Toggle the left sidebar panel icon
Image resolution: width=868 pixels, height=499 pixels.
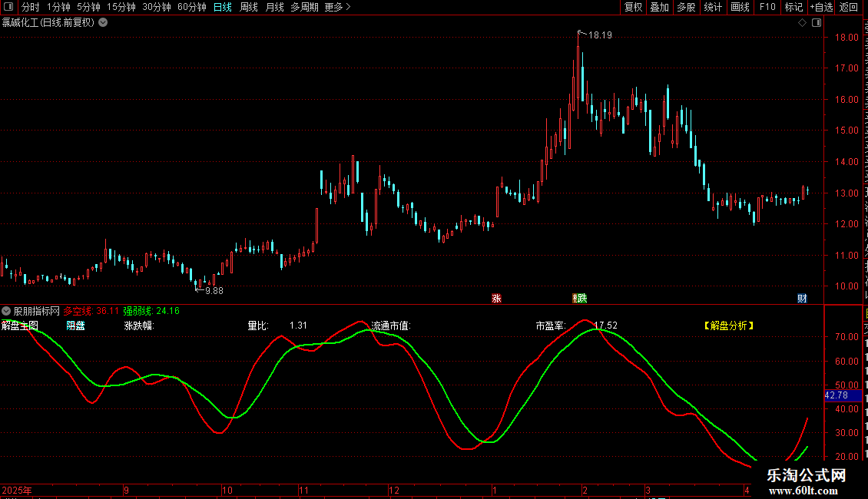tap(8, 7)
